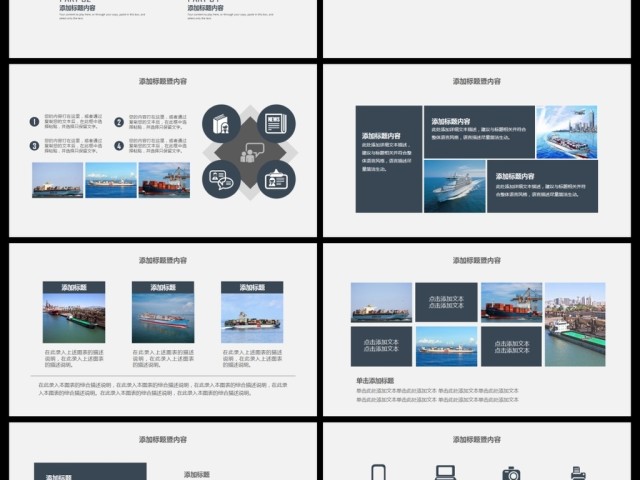Click the center people speech-bubble icon
The width and height of the screenshot is (640, 480).
click(x=252, y=153)
